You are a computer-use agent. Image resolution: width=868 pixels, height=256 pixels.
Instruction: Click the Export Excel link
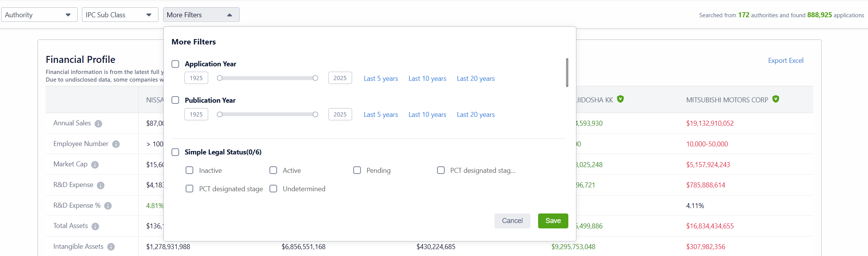[785, 61]
